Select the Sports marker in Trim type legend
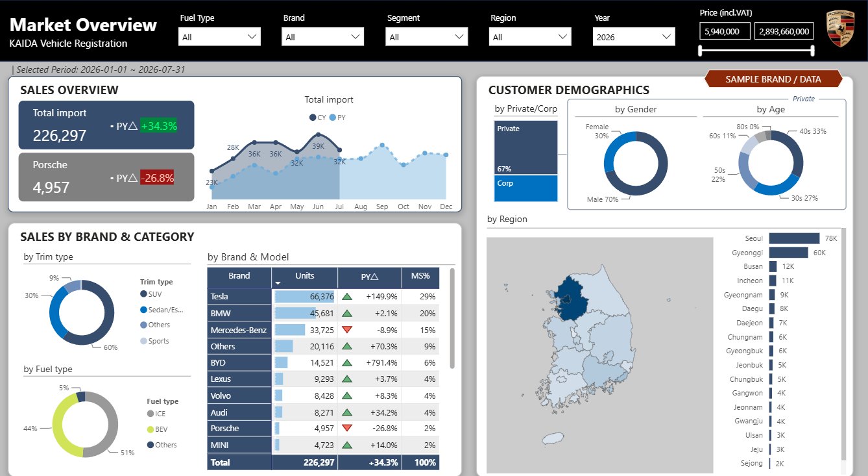This screenshot has width=868, height=476. click(x=143, y=341)
